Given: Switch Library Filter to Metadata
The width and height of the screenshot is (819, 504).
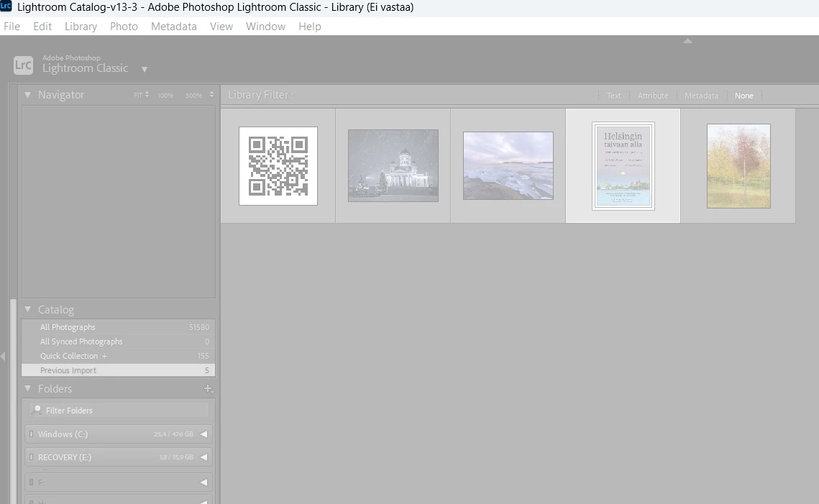Looking at the screenshot, I should pyautogui.click(x=702, y=96).
